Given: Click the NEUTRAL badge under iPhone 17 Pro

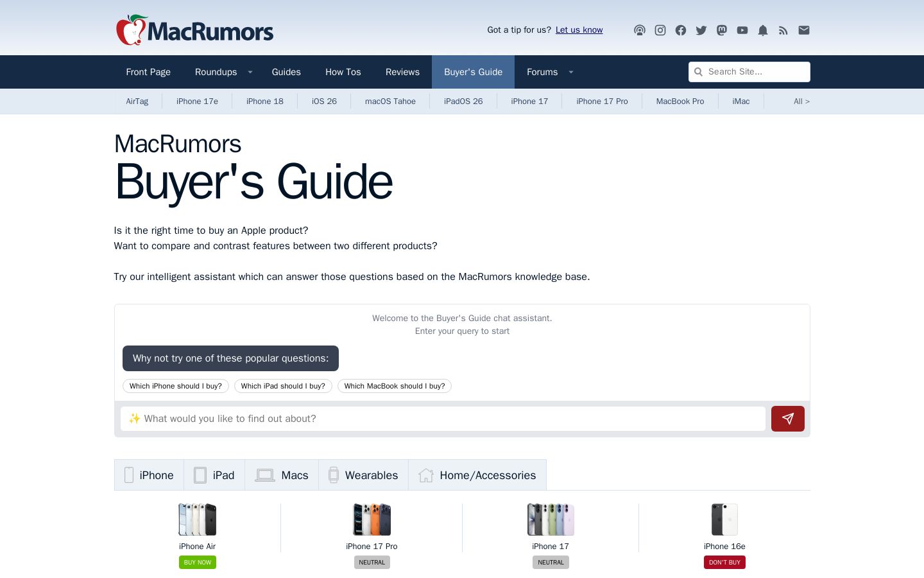Looking at the screenshot, I should coord(372,563).
